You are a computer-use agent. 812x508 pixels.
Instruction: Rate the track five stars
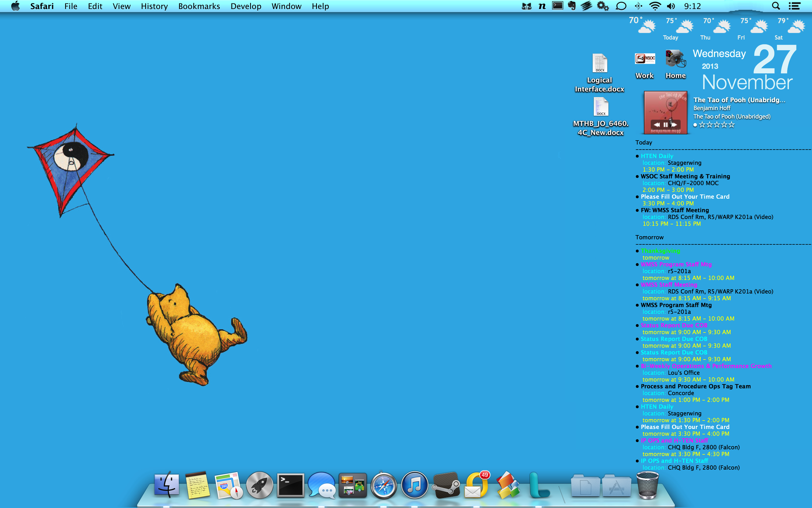731,125
